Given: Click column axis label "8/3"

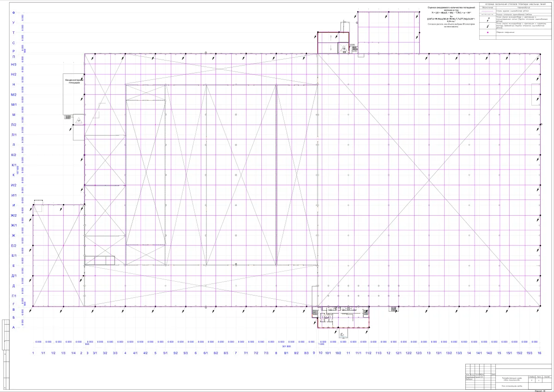Looking at the screenshot, I should point(306,353).
